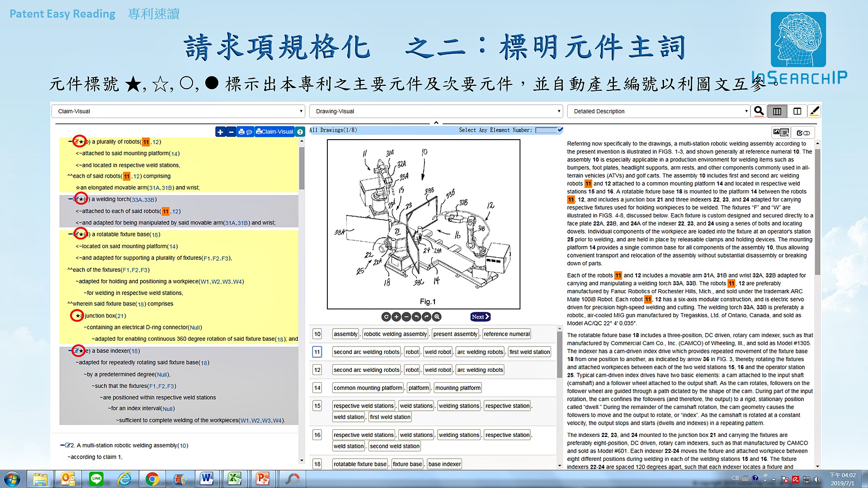Click the 'rotatable fixture base' term tag

(360, 464)
